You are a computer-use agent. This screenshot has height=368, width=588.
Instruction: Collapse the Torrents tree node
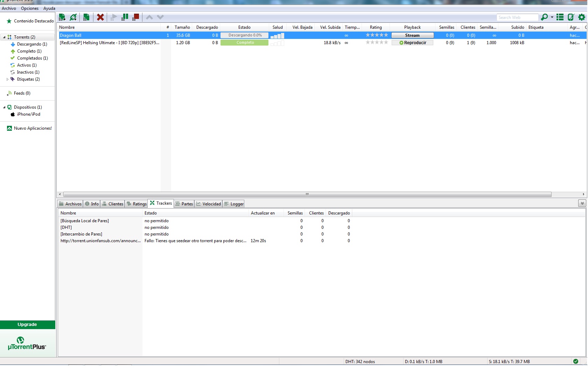click(4, 37)
